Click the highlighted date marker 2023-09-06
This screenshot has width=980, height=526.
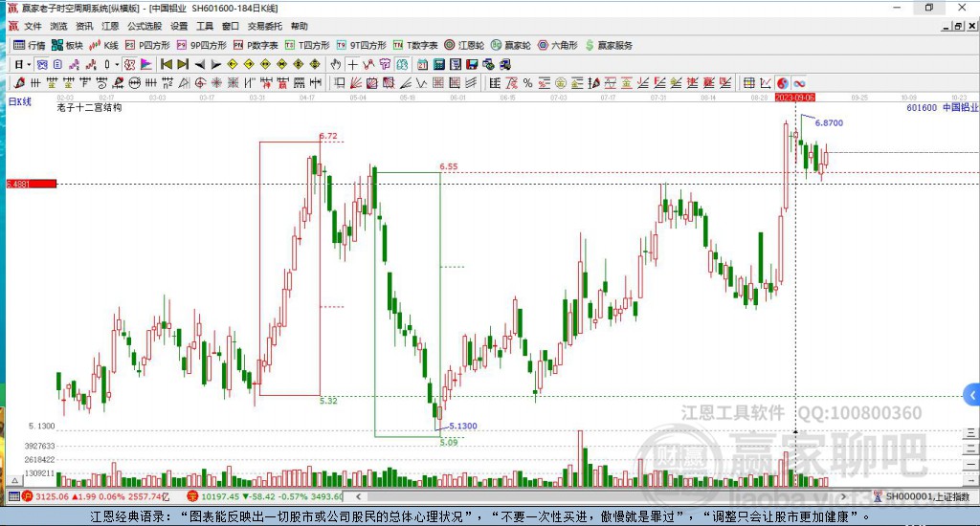pos(795,98)
